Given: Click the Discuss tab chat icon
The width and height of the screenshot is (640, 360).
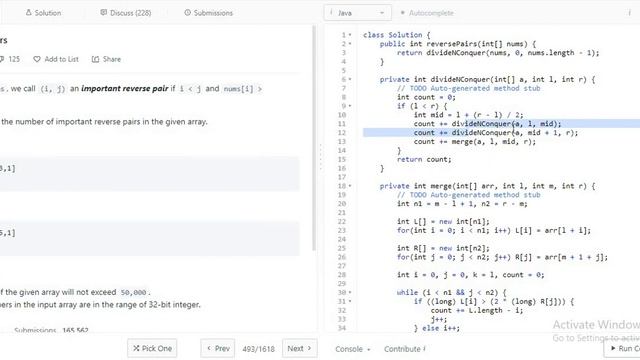Looking at the screenshot, I should point(104,13).
